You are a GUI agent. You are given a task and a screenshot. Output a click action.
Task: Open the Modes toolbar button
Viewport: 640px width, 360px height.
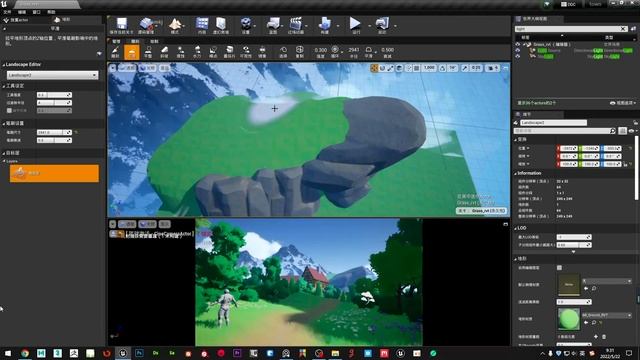[x=175, y=26]
